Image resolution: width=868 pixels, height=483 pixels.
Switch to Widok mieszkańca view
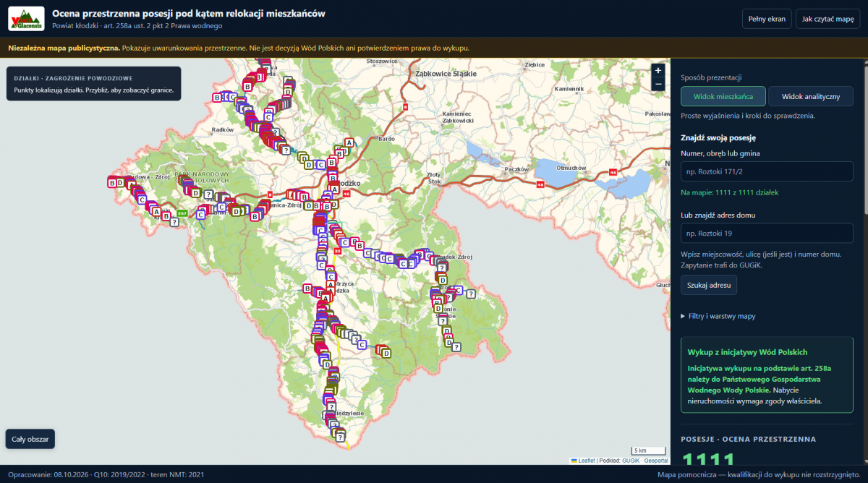[723, 96]
